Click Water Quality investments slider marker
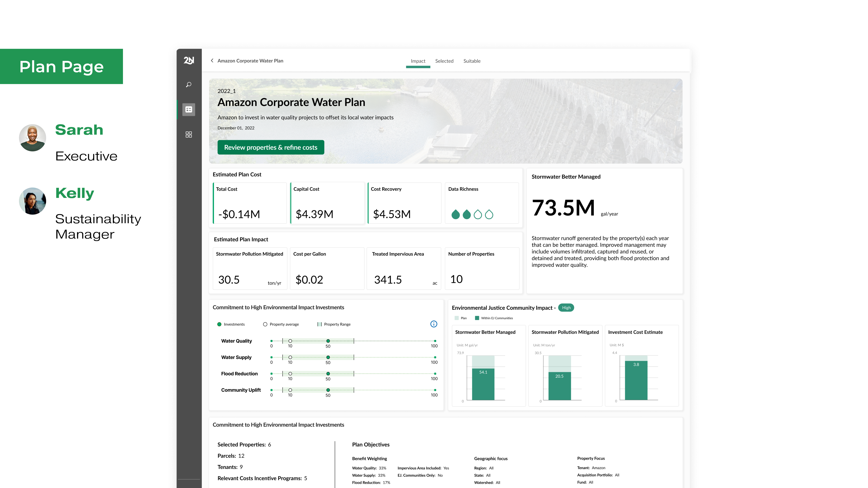This screenshot has height=488, width=868. [328, 341]
